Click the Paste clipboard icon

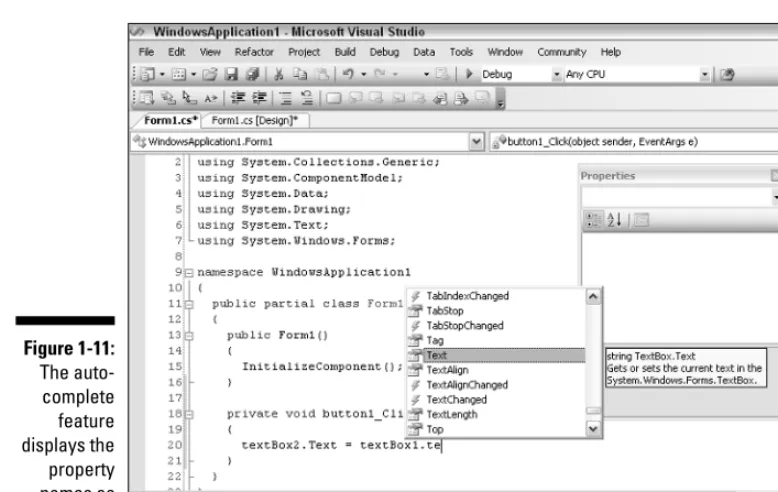tap(323, 74)
